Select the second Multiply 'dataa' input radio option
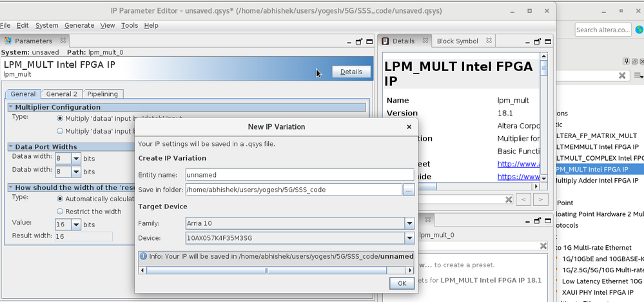 coord(60,131)
